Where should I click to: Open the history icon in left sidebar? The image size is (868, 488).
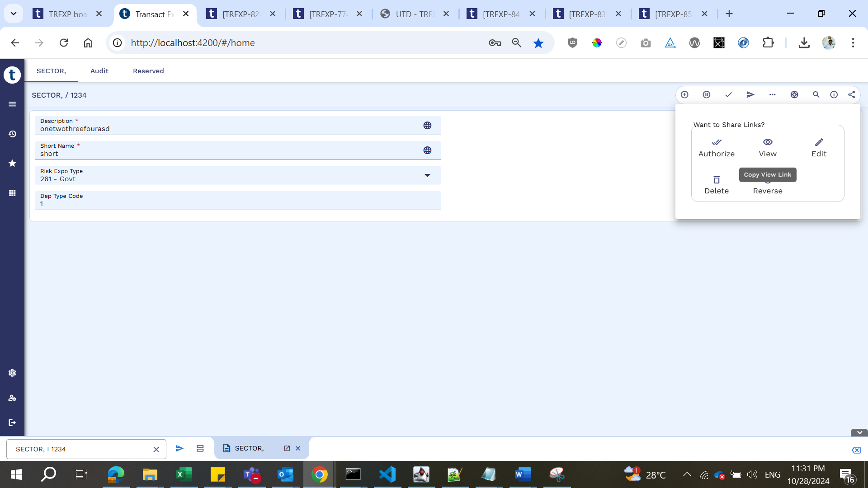tap(12, 134)
